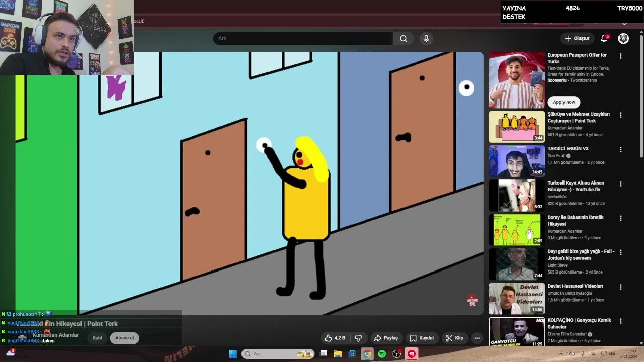Click Apply now on passport ad

click(563, 102)
